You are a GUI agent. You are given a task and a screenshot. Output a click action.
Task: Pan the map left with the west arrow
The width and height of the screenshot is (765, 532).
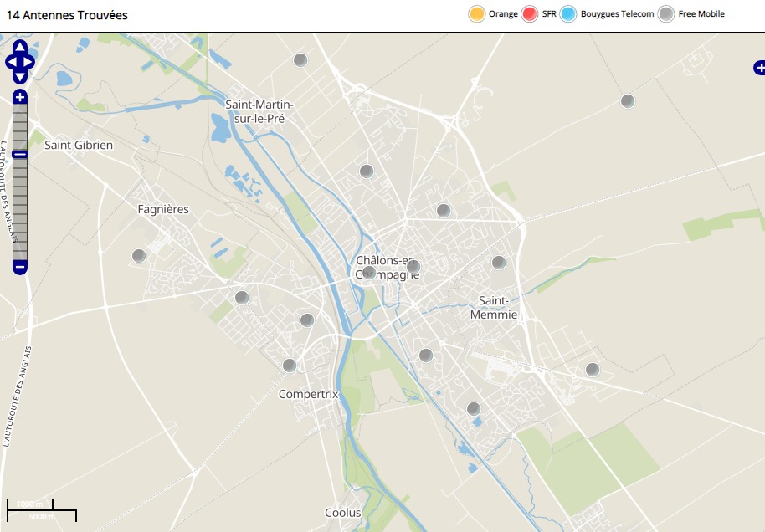pyautogui.click(x=10, y=62)
